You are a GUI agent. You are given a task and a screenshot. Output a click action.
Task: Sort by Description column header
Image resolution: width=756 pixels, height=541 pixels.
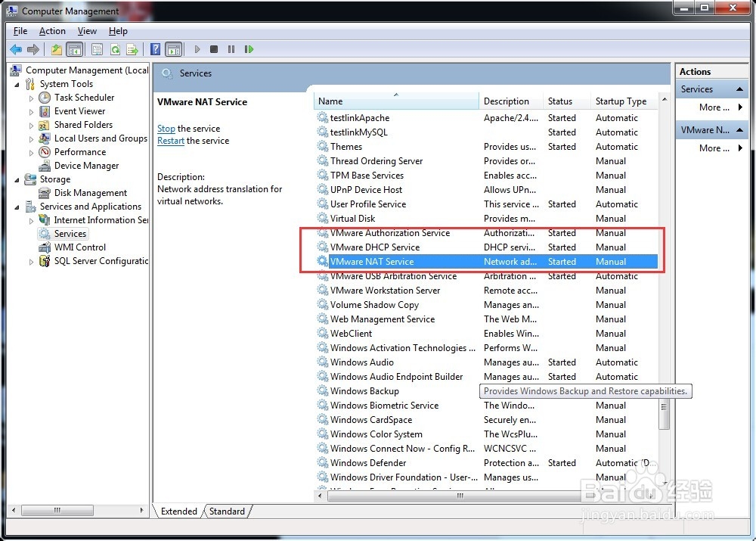(511, 101)
